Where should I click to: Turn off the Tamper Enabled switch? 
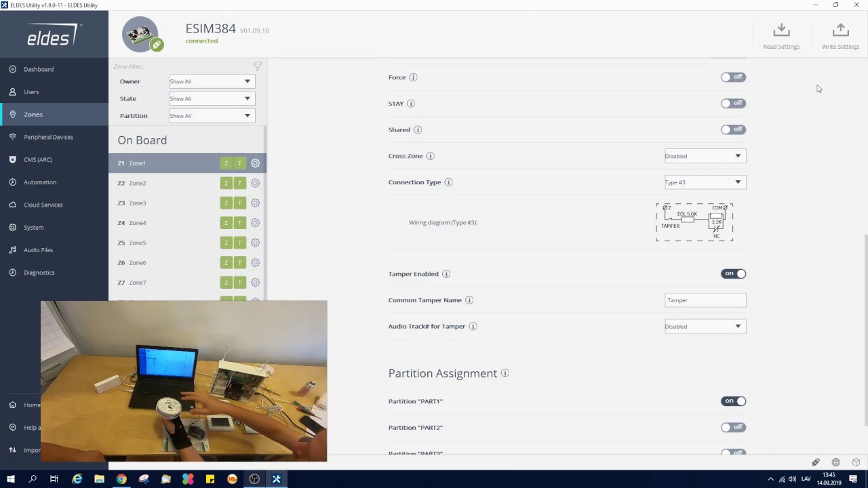(x=733, y=274)
